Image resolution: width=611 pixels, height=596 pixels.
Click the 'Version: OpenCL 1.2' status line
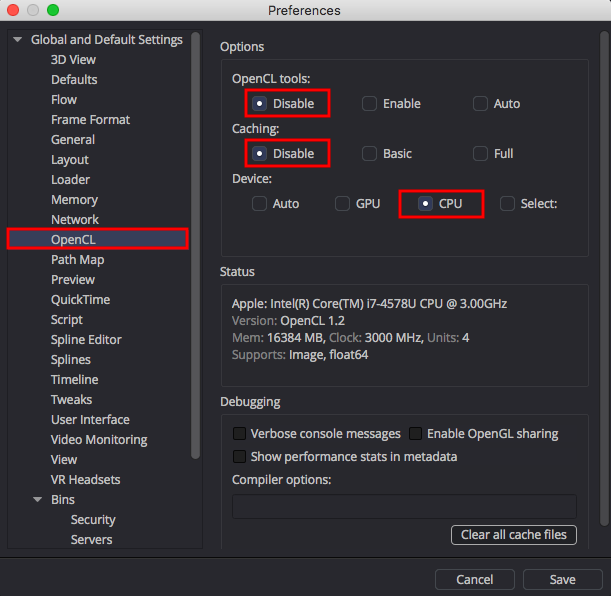[288, 321]
